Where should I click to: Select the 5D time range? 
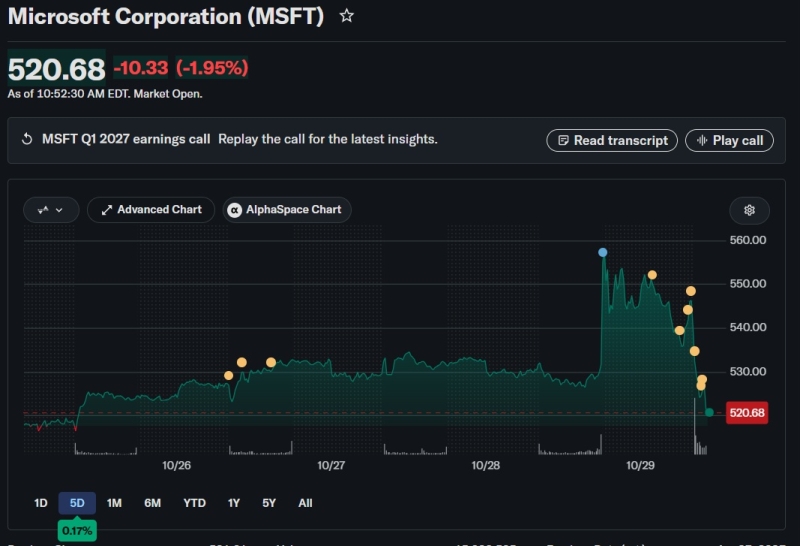click(77, 503)
